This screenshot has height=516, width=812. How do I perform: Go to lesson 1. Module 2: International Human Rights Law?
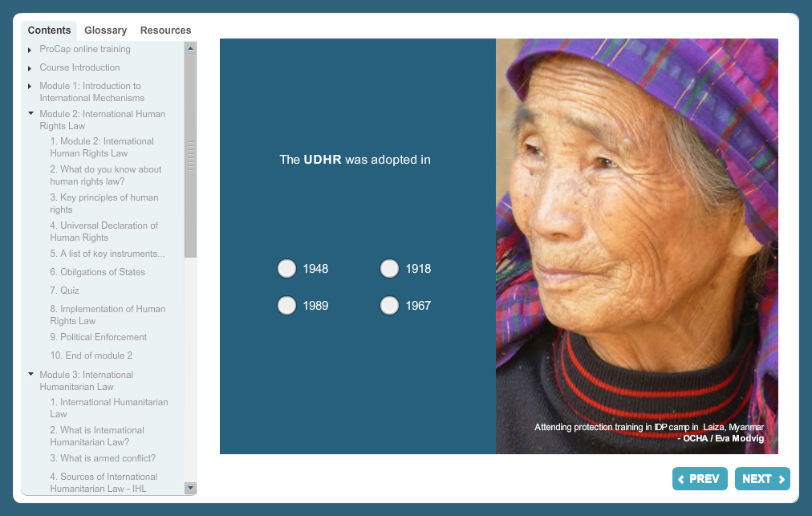coord(101,147)
